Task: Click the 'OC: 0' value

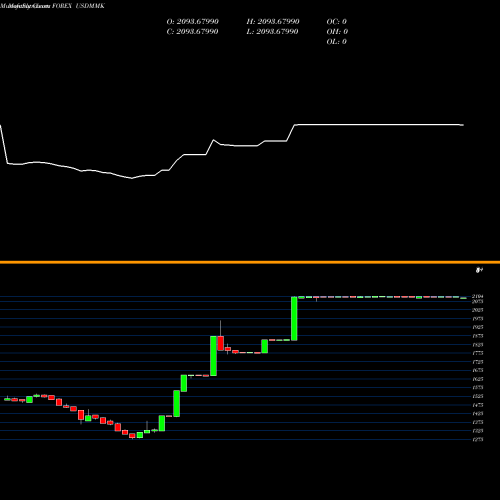Action: 336,22
